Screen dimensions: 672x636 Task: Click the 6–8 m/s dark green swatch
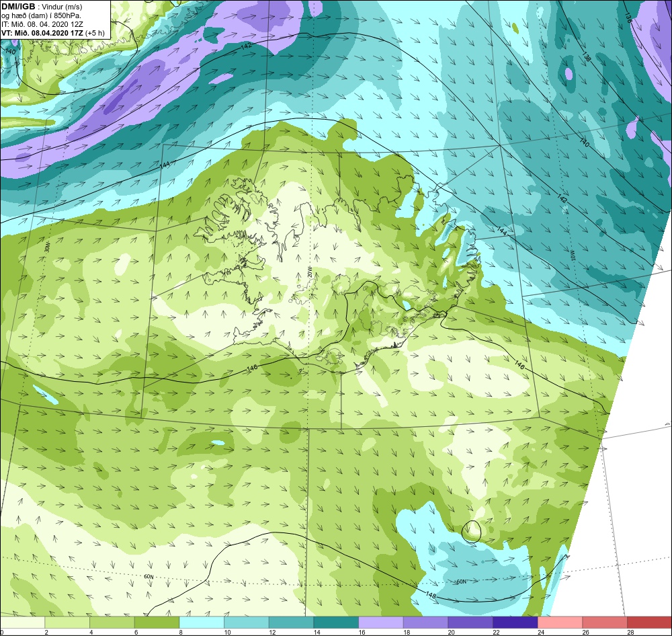[157, 623]
